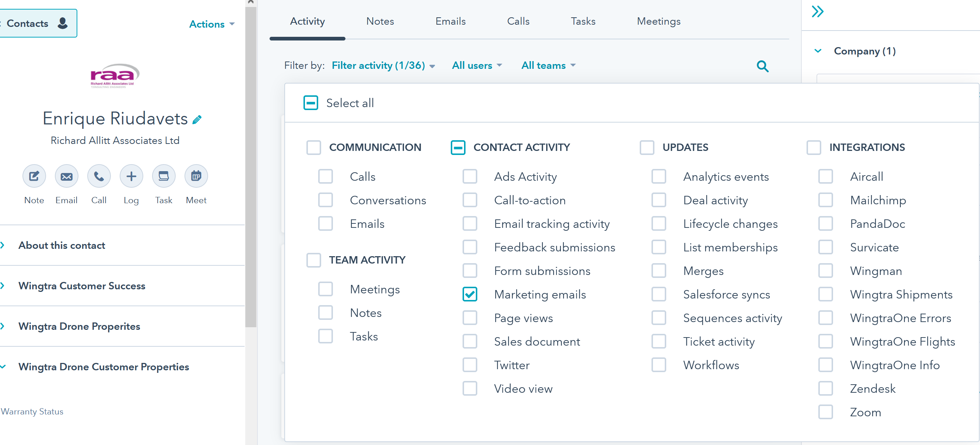This screenshot has height=445, width=980.
Task: Click the pencil icon to edit the contact name
Action: click(x=197, y=120)
